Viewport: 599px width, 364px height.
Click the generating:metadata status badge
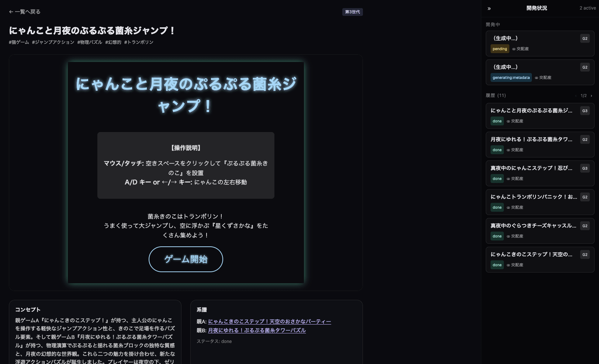[511, 78]
